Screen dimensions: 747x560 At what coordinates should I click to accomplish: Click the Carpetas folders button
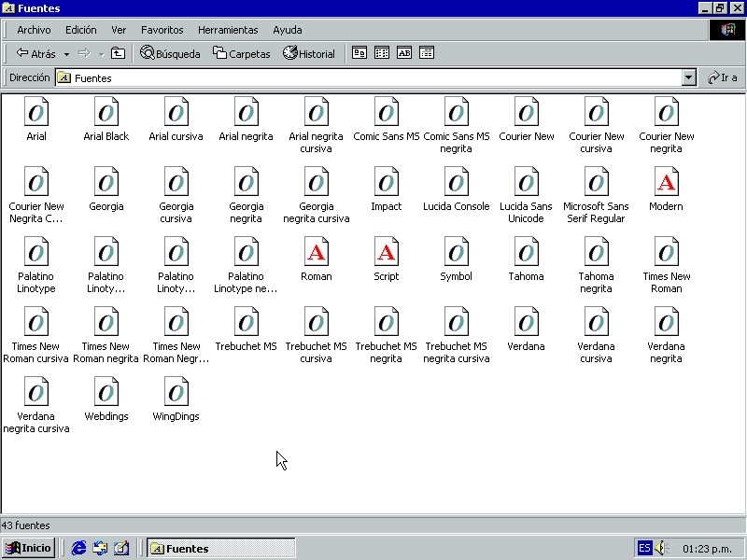pyautogui.click(x=242, y=54)
